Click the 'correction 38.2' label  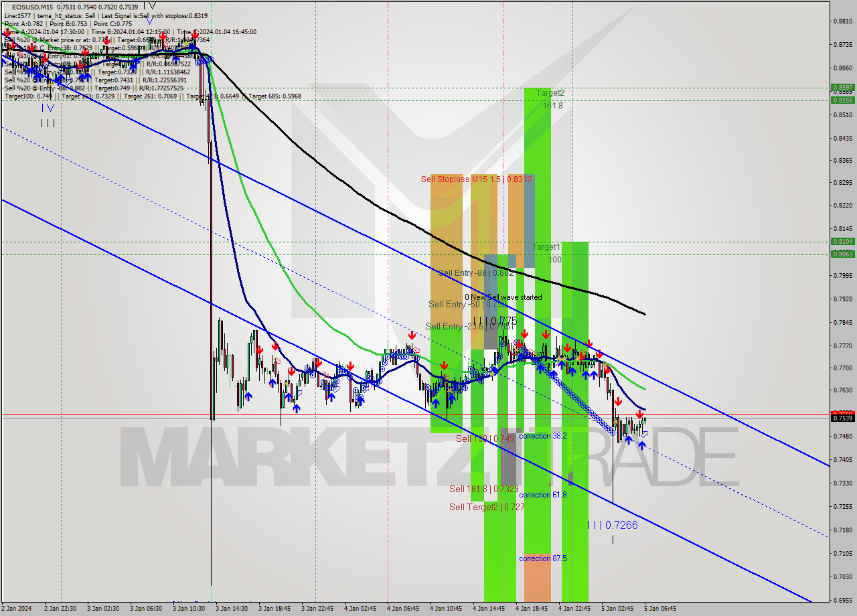coord(543,436)
